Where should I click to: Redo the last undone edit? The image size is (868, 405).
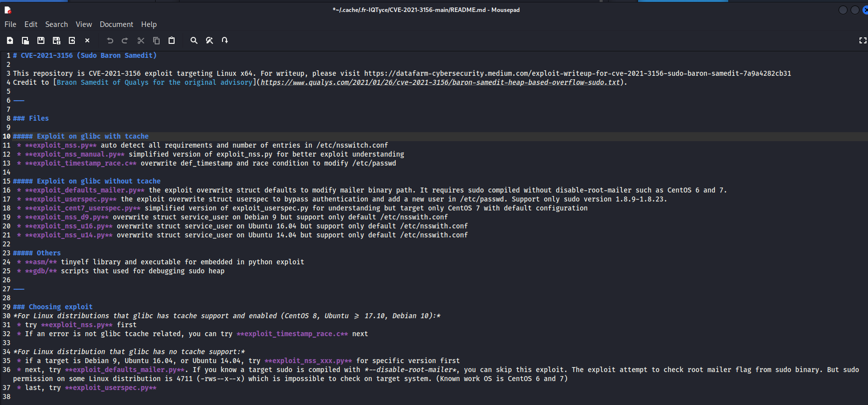click(125, 40)
